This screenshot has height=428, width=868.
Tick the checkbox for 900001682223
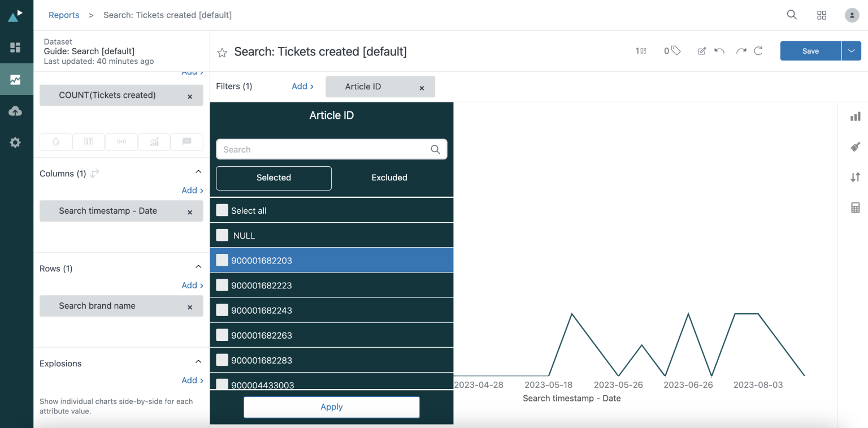(222, 285)
